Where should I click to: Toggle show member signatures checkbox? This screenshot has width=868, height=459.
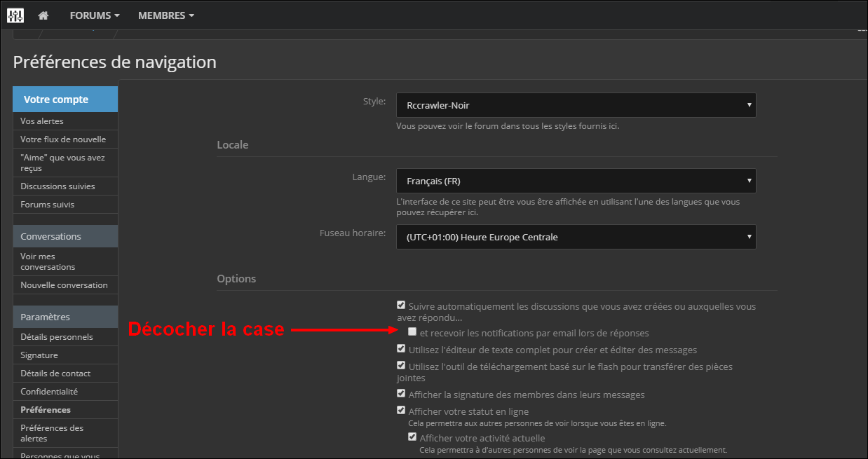tap(401, 394)
